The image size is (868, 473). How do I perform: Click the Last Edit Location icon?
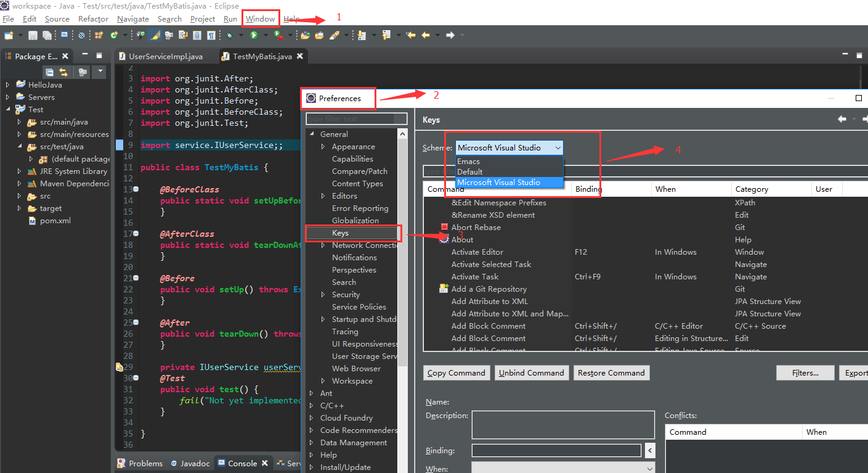tap(411, 35)
